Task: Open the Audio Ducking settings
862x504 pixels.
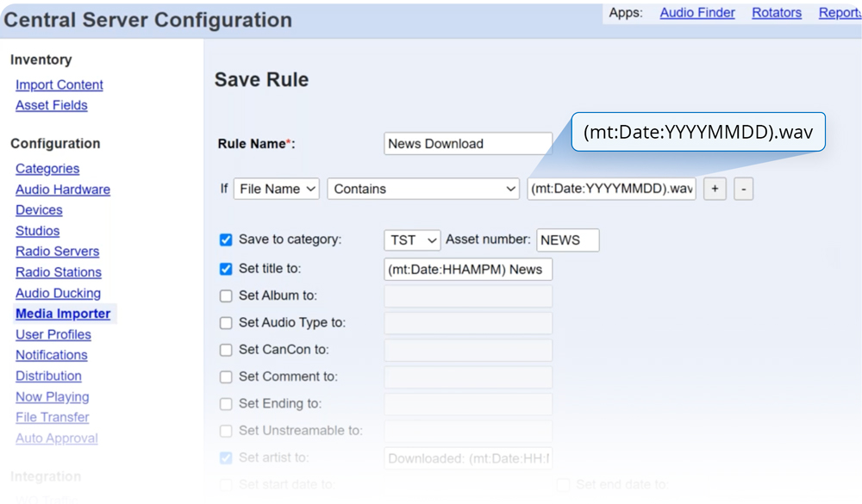Action: [x=58, y=293]
